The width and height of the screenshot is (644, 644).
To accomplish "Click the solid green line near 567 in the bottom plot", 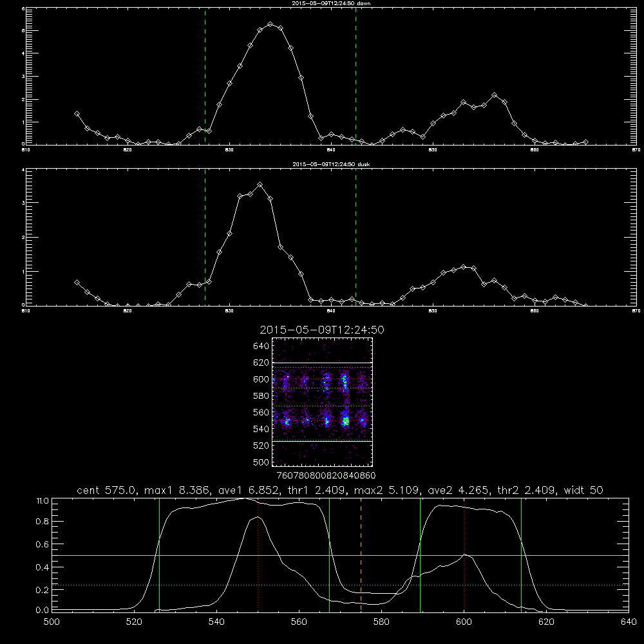I will [329, 555].
